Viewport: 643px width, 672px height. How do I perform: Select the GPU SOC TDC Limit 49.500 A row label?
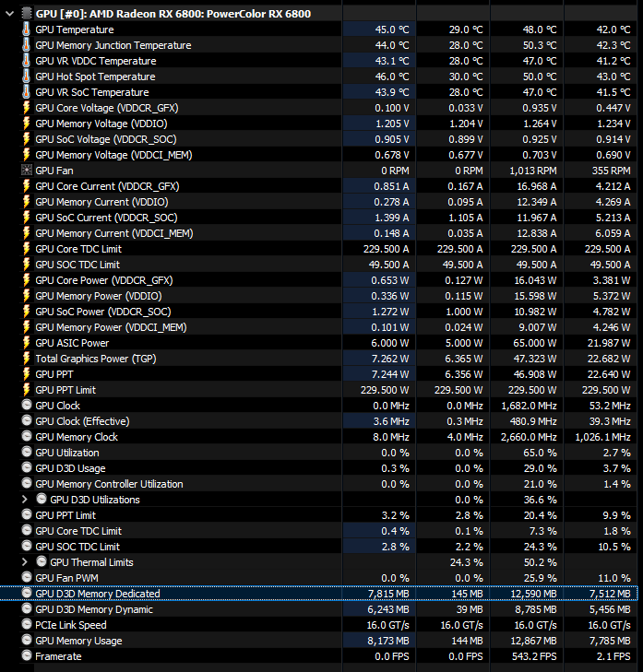[x=77, y=265]
